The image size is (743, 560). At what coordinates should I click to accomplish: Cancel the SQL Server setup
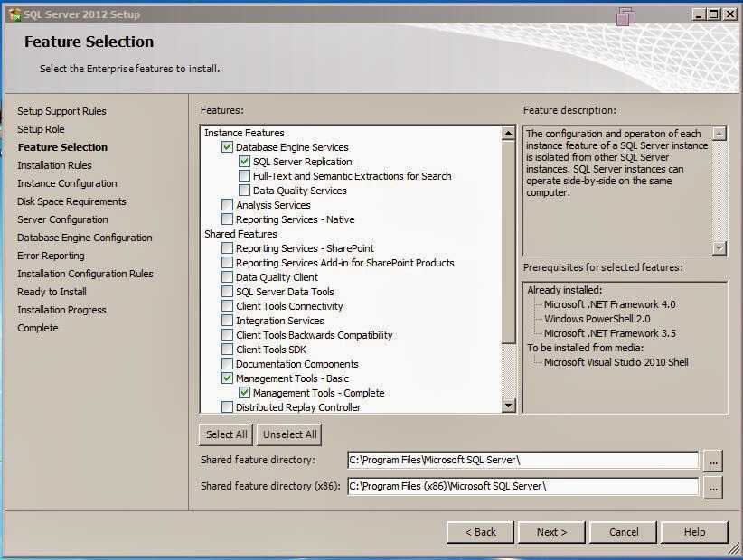click(x=623, y=532)
